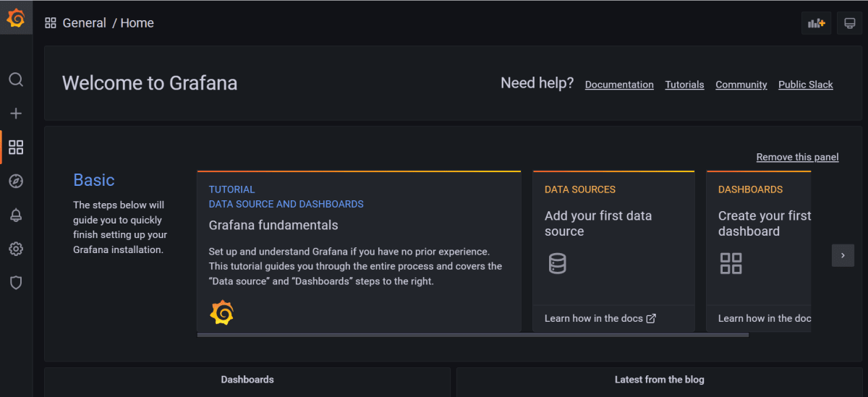Open the Tutorials link
868x397 pixels.
(x=685, y=85)
